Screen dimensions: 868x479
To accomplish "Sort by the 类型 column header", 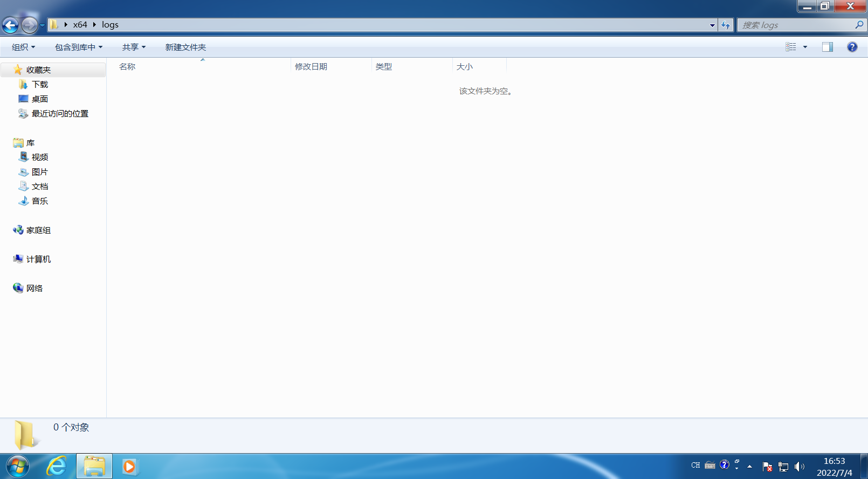I will click(x=412, y=66).
